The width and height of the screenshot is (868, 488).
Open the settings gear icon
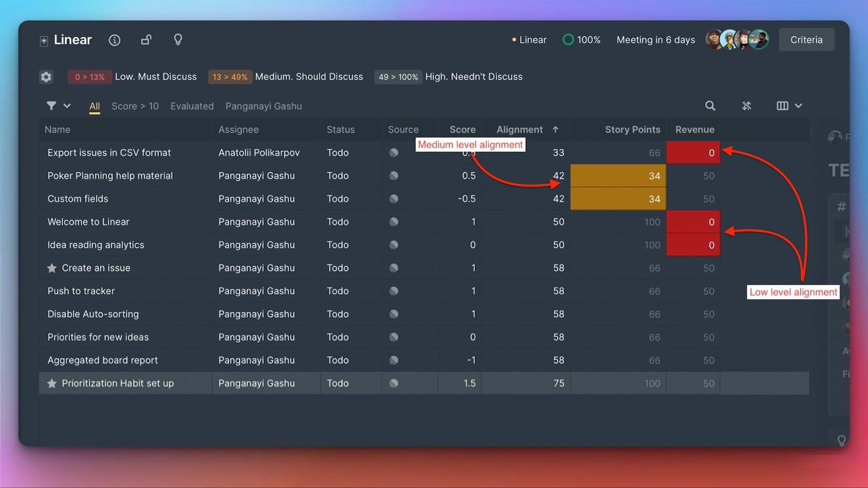click(46, 77)
